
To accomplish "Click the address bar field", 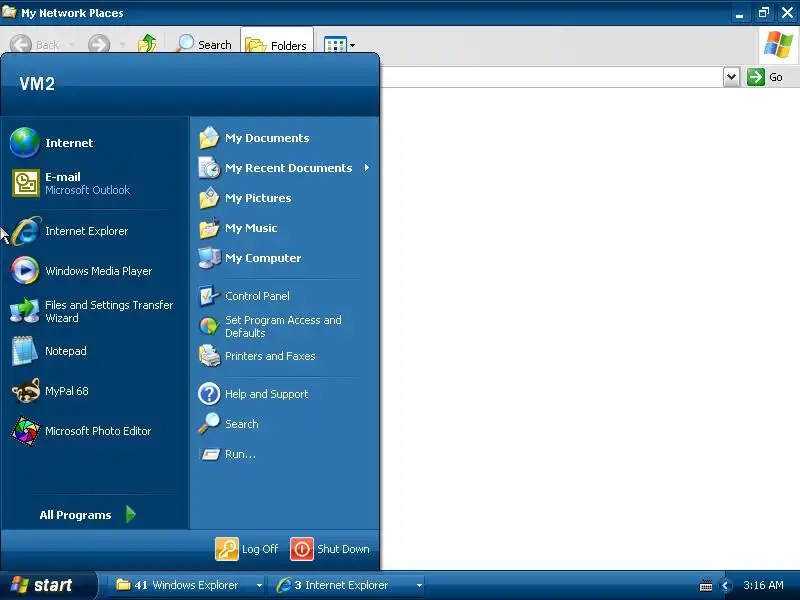I will click(x=552, y=77).
